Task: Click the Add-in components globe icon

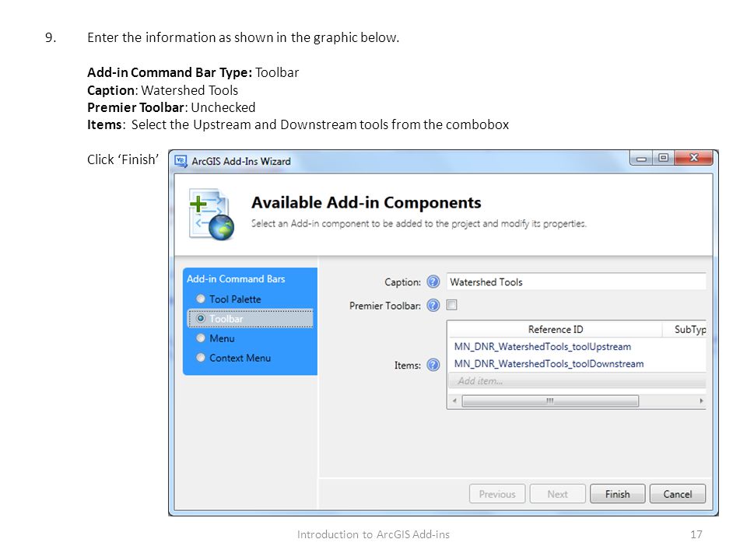Action: tap(212, 215)
